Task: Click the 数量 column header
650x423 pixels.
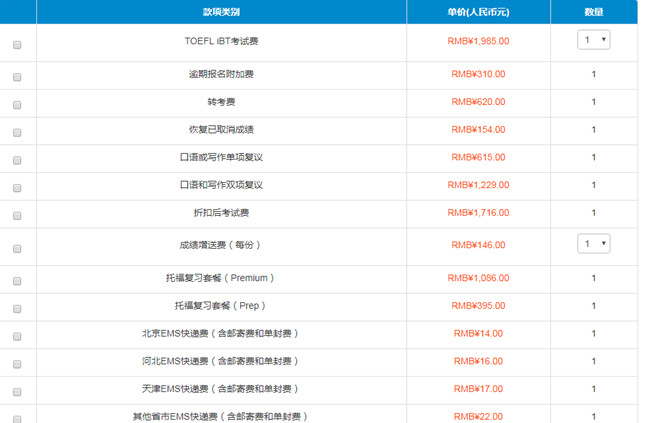Action: tap(593, 12)
